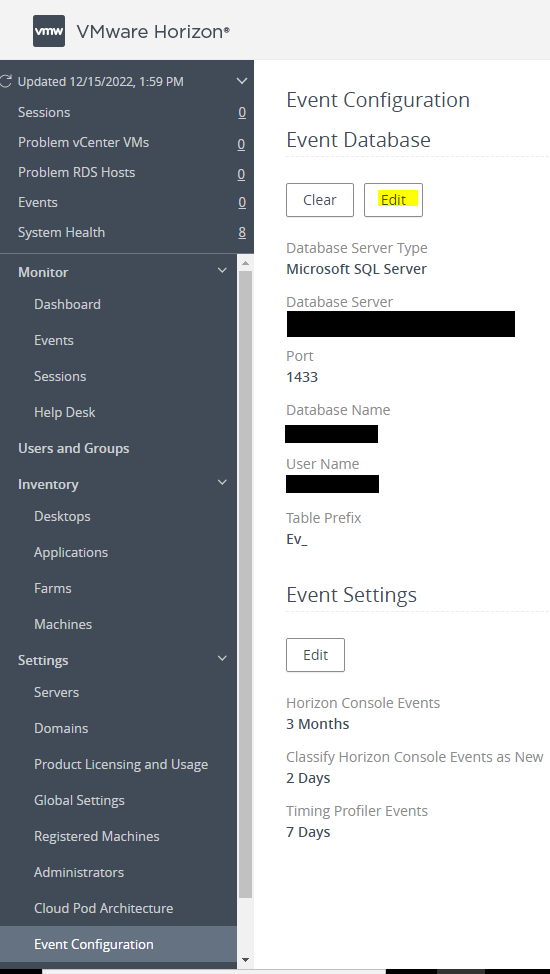Open Help Desk page
Image resolution: width=550 pixels, height=974 pixels.
tap(65, 412)
